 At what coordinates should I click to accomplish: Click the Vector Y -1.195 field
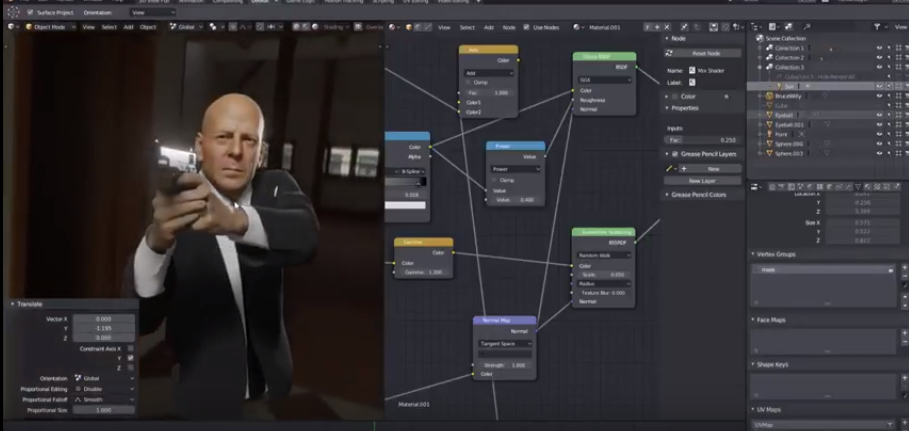[x=104, y=328]
